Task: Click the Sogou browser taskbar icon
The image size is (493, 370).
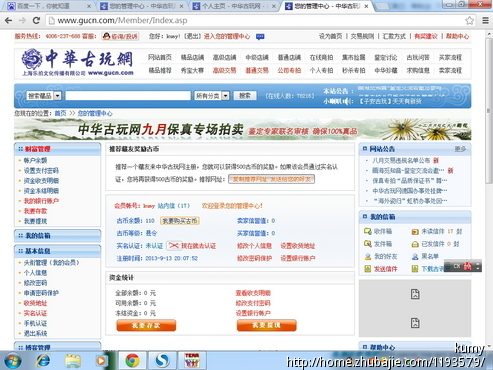Action: click(162, 361)
